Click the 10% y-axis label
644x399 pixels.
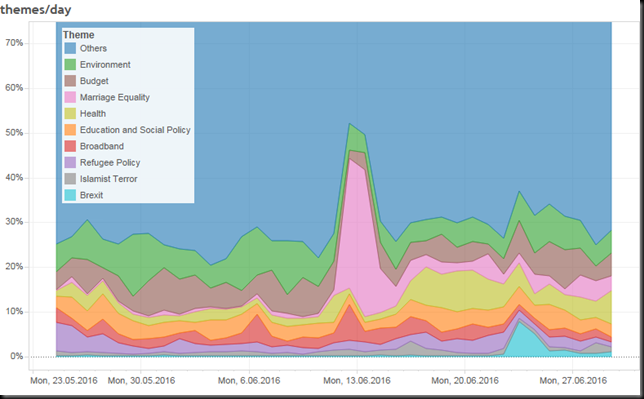point(14,311)
